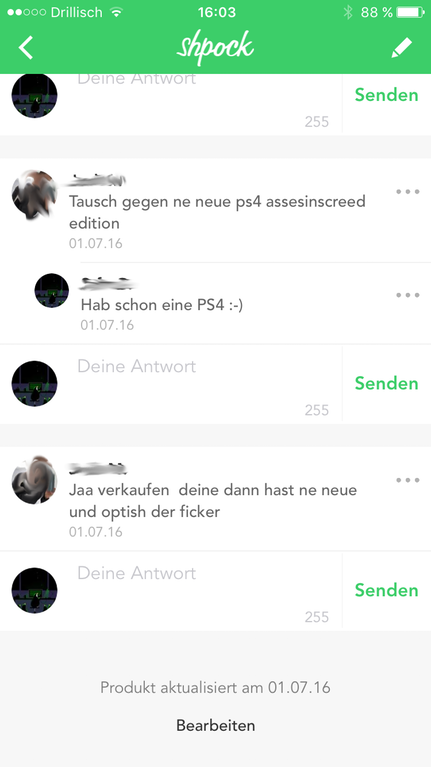
Task: Open avatar of 'Jaa verkaufen' commenter
Action: click(x=34, y=480)
